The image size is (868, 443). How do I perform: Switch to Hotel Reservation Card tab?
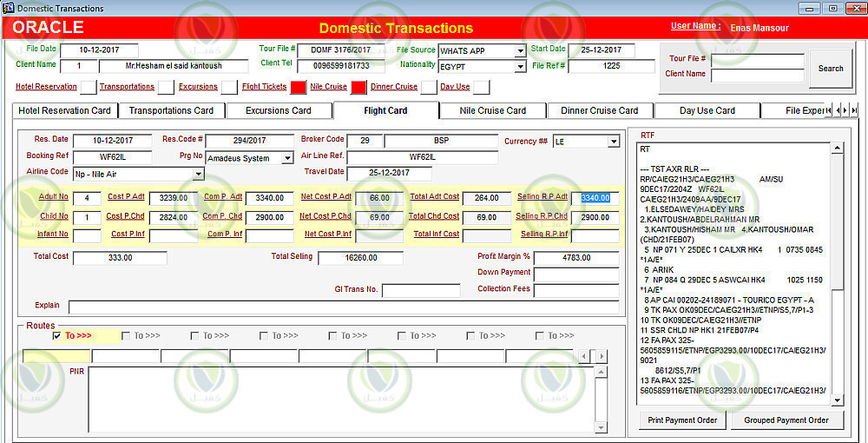[x=65, y=111]
